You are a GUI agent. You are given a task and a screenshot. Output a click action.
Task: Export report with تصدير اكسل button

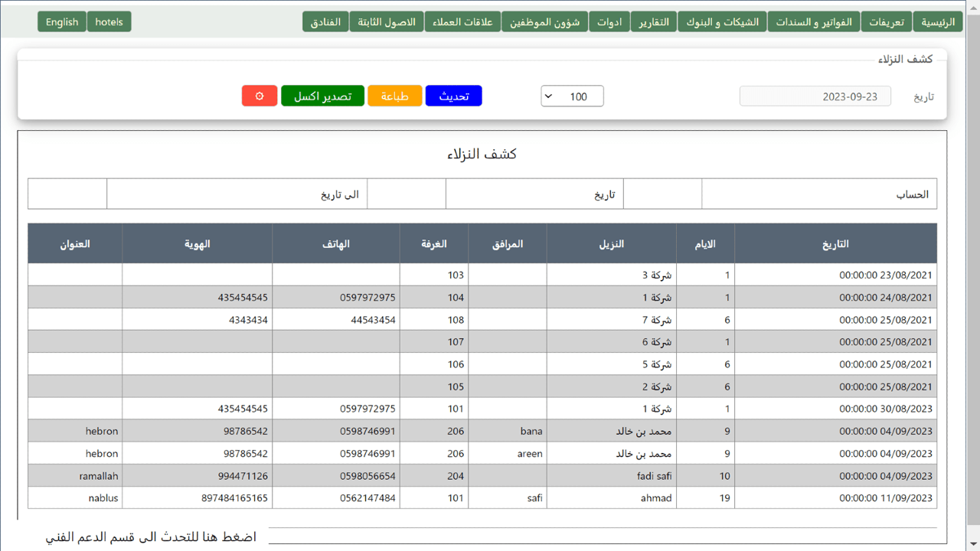click(322, 96)
